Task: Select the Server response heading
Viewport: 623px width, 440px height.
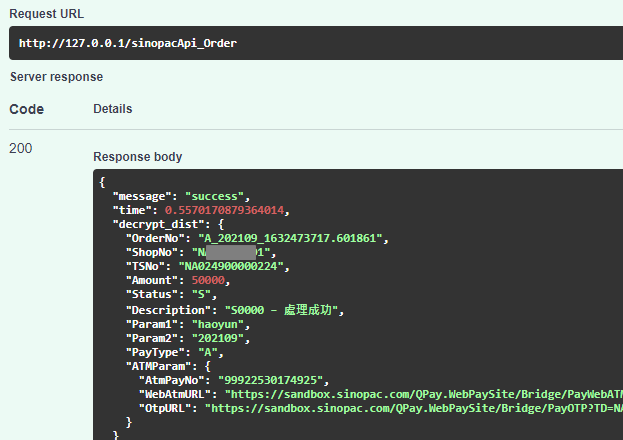Action: click(x=56, y=77)
